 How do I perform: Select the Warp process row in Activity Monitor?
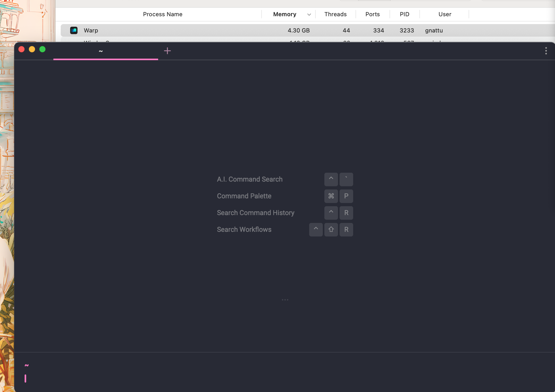(x=183, y=30)
